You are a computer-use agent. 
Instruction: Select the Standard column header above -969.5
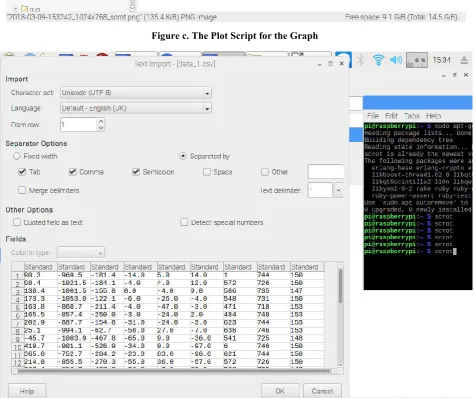[x=74, y=267]
